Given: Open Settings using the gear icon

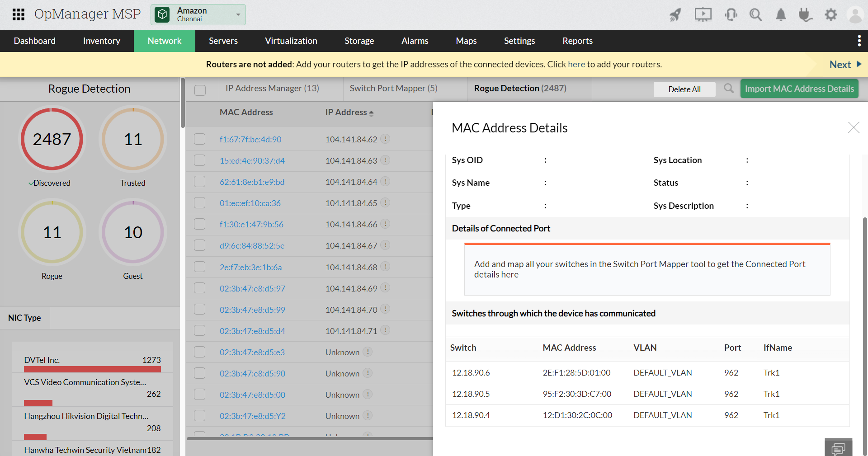Looking at the screenshot, I should click(830, 14).
